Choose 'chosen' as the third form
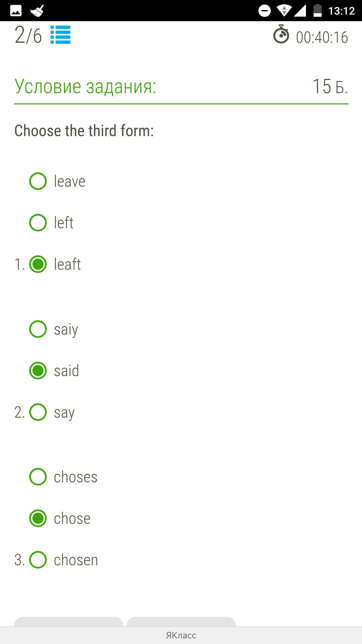Screen dimensions: 362x644 (38, 560)
